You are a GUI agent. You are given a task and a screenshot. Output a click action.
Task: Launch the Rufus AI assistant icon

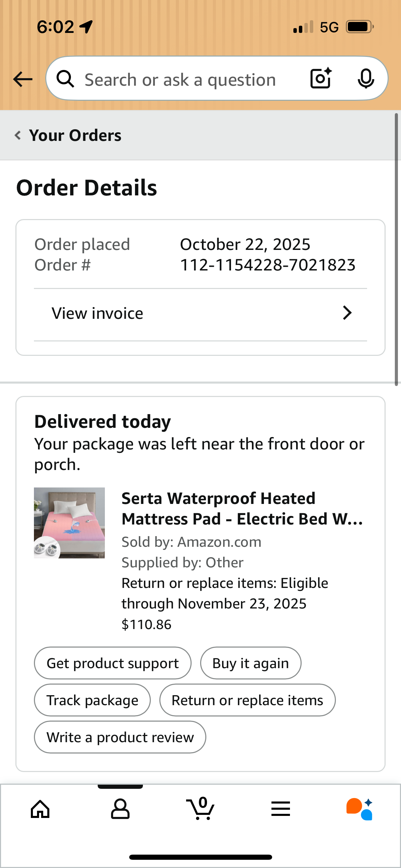360,809
